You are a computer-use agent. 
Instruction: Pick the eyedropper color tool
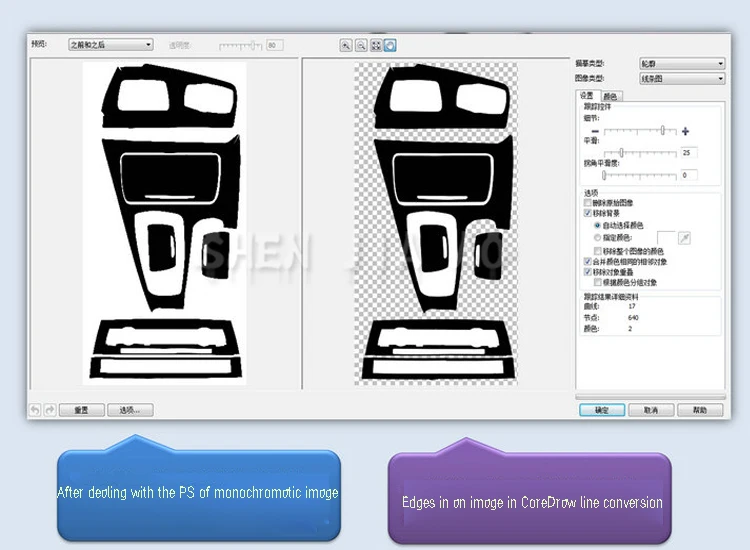click(x=684, y=238)
